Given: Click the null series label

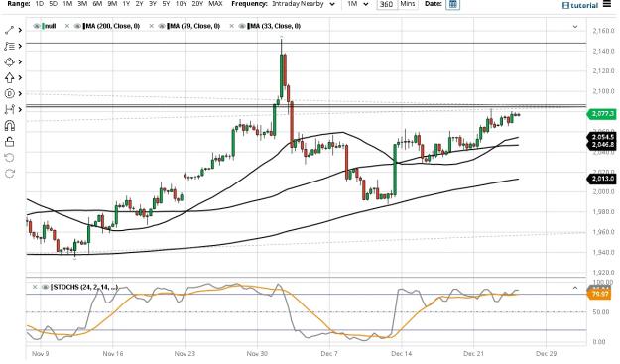Looking at the screenshot, I should 50,26.
